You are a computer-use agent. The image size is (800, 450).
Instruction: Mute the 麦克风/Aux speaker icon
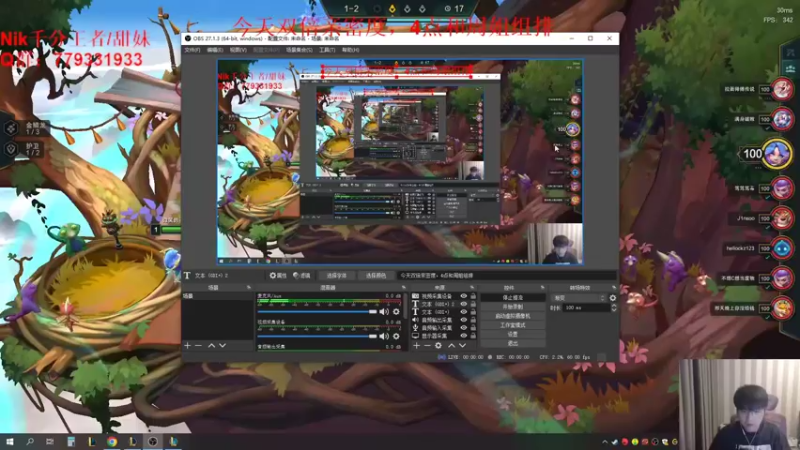(x=384, y=312)
